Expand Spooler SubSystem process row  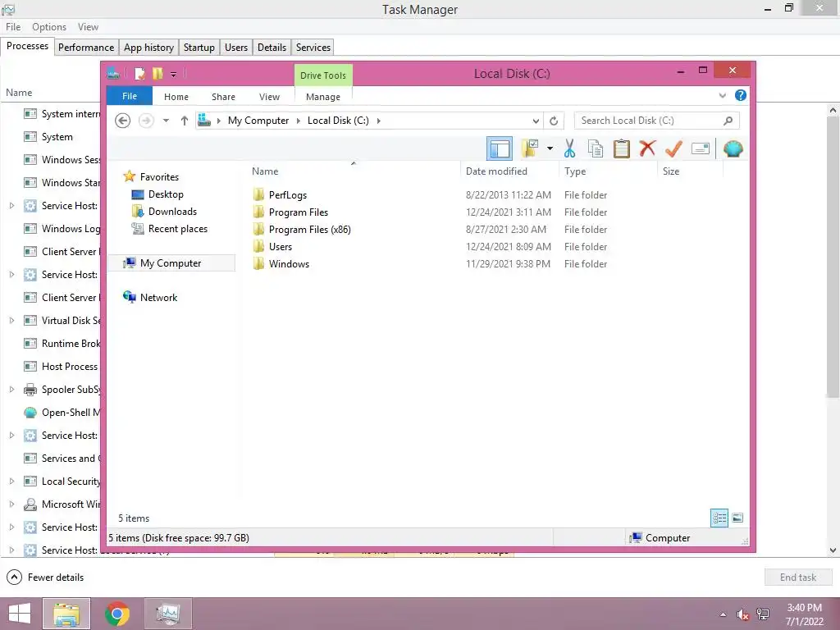[11, 390]
